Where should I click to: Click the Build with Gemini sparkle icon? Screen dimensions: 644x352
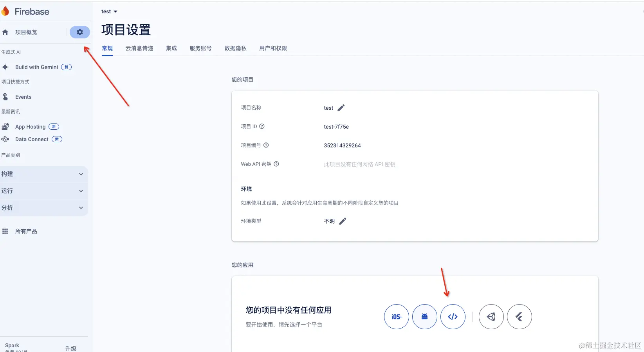tap(5, 67)
